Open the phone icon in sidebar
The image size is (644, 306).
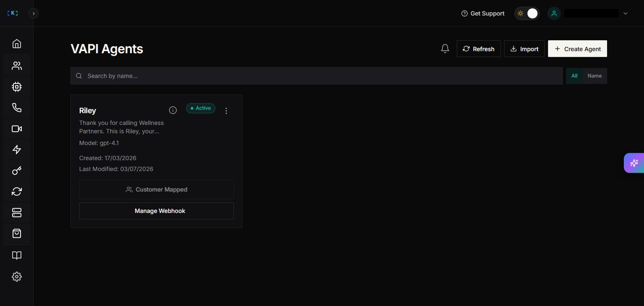point(17,108)
